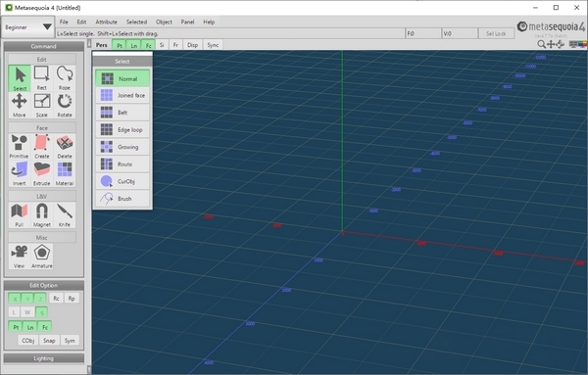Toggle Ln in Edit Option panel

(x=30, y=327)
